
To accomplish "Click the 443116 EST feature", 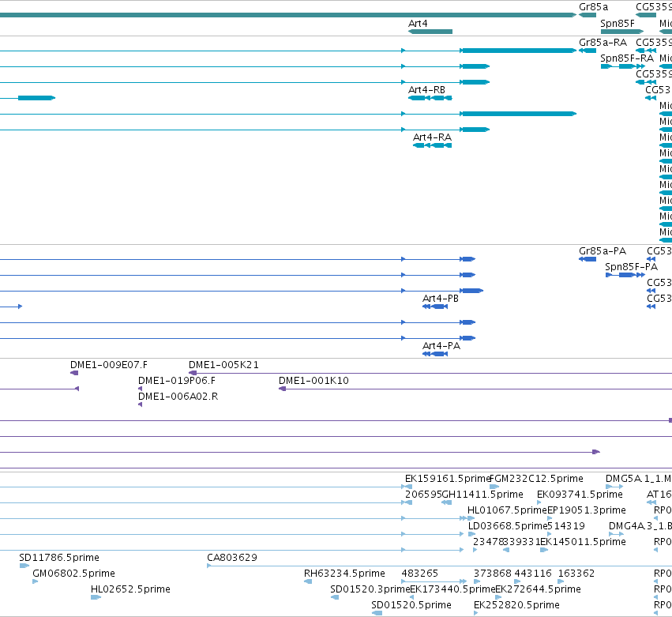I will point(517,581).
